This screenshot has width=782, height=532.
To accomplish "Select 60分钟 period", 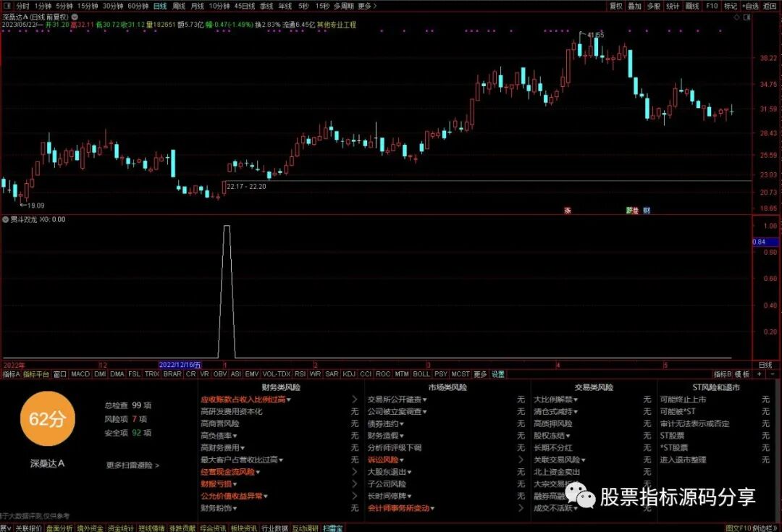I will [x=138, y=6].
